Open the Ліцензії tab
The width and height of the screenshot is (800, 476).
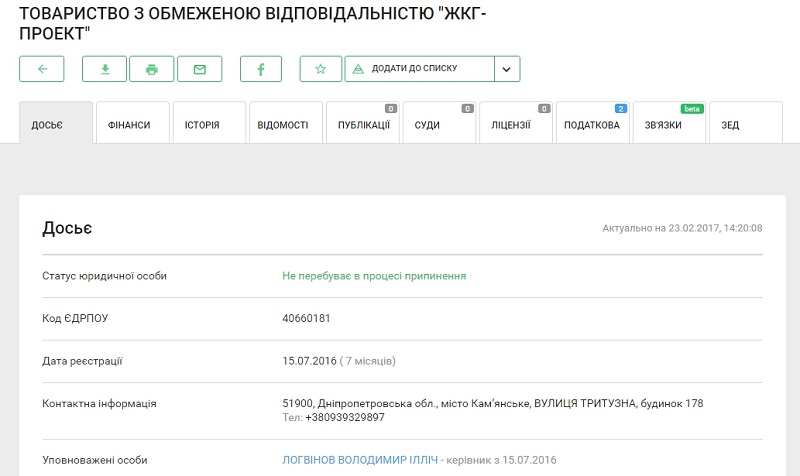[516, 123]
